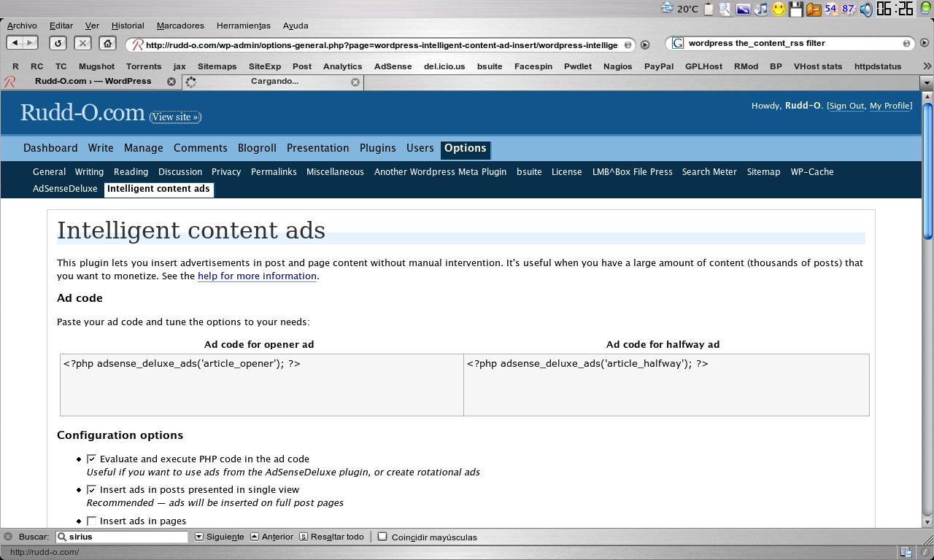Uncheck Insert ads in posts single view
This screenshot has height=560, width=934.
click(x=91, y=489)
